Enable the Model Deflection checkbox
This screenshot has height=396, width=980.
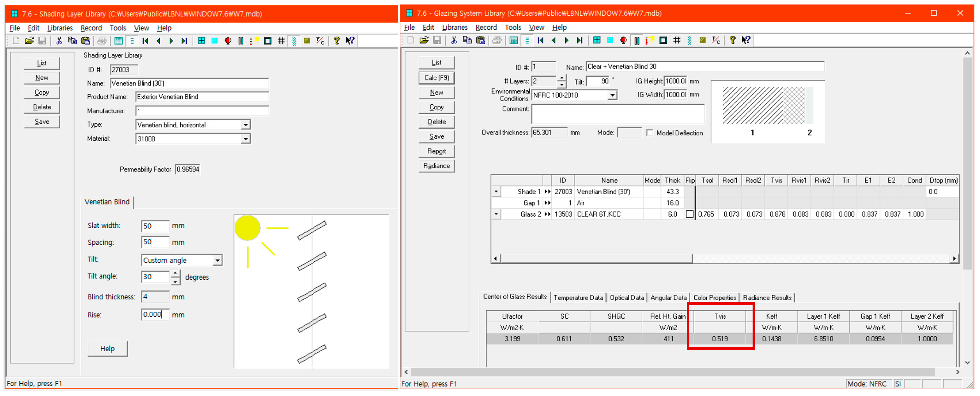pyautogui.click(x=650, y=132)
